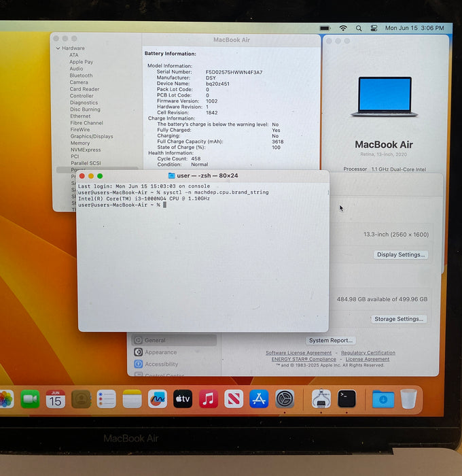Open Control Center from the menu bar

(374, 29)
